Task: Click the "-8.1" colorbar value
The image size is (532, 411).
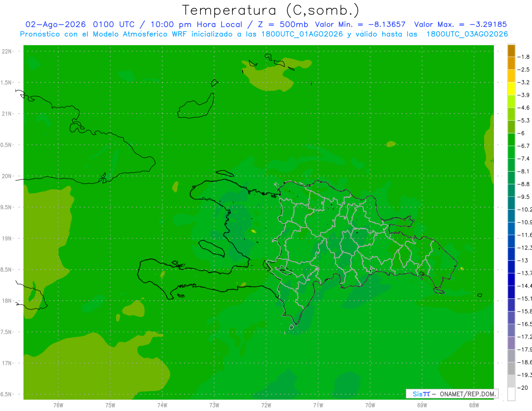Action: pyautogui.click(x=524, y=171)
